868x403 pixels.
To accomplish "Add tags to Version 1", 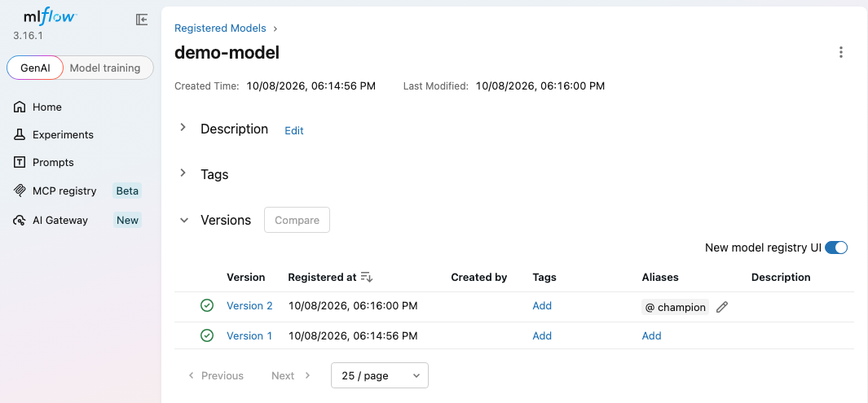I will [542, 335].
